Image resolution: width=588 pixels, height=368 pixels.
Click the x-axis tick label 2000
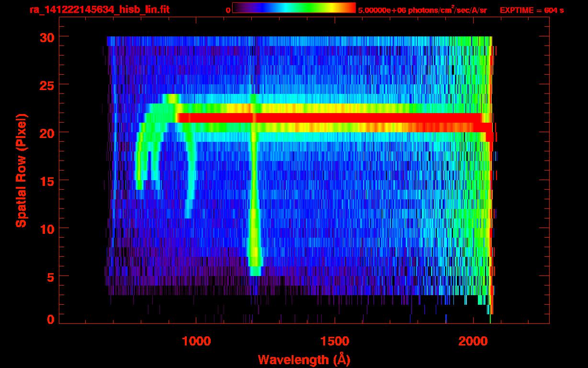(x=474, y=341)
